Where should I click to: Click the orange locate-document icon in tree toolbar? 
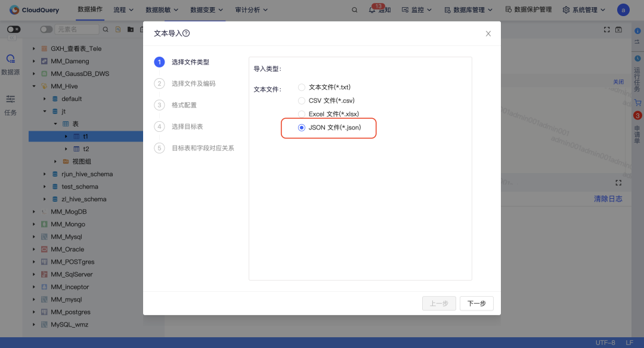tap(118, 29)
